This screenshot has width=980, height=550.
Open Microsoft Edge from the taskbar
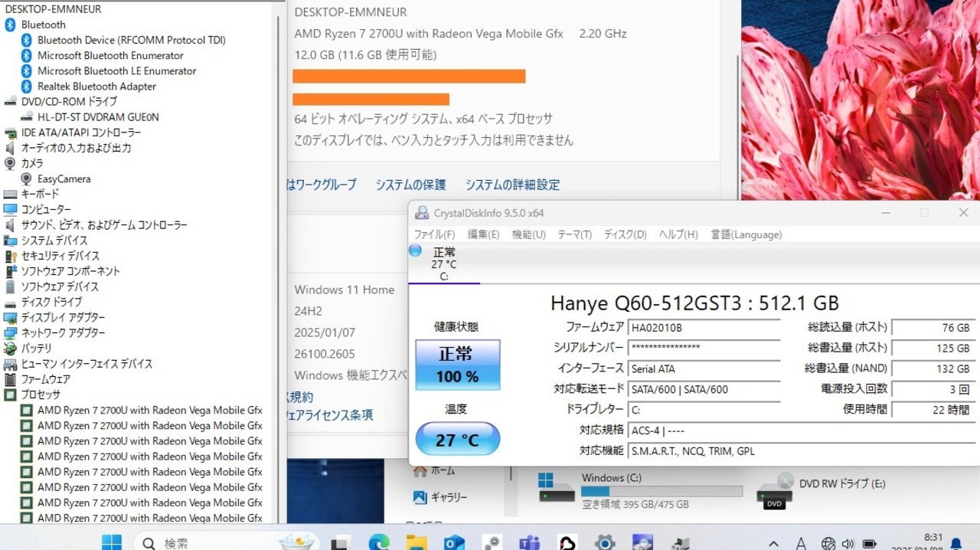[x=379, y=542]
